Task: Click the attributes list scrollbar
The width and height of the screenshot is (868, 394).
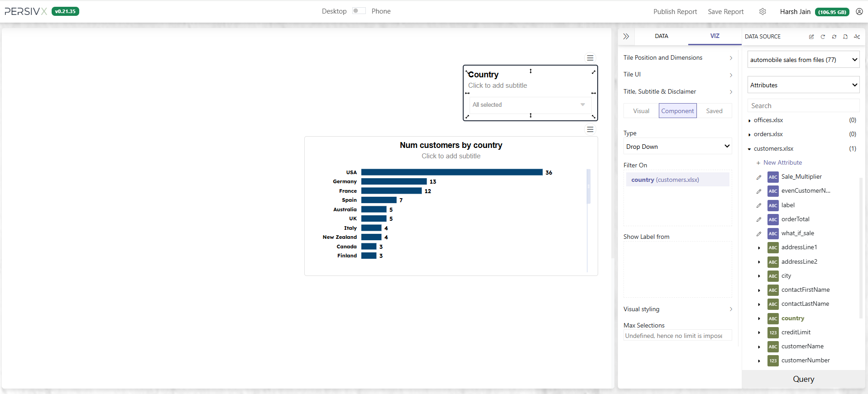Action: pyautogui.click(x=861, y=248)
